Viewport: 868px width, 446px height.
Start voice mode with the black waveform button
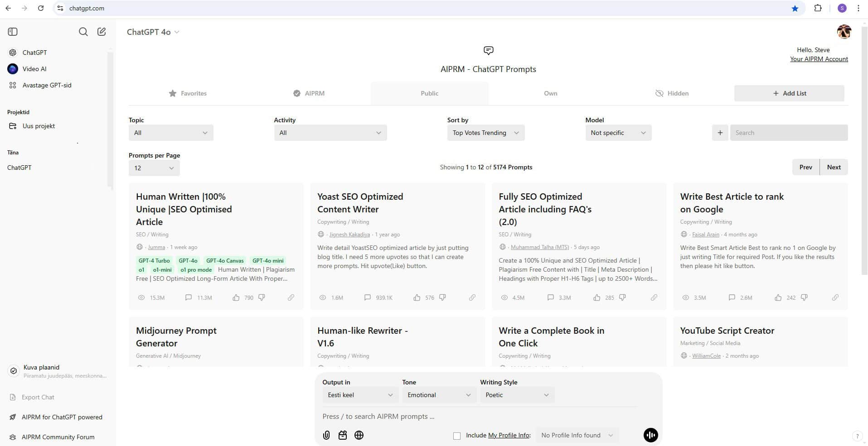pos(650,435)
